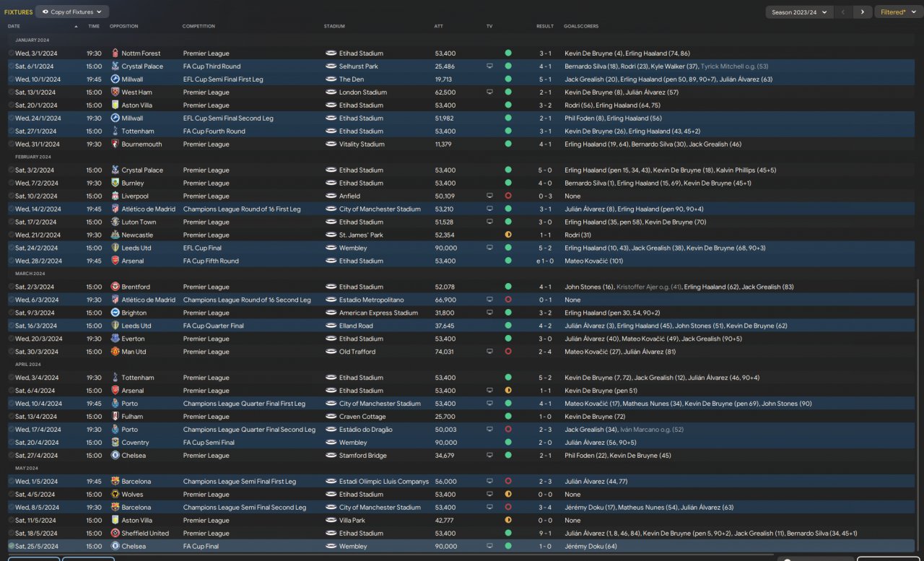Screen dimensions: 924x561
Task: Sort by the DATE column header
Action: coord(14,27)
